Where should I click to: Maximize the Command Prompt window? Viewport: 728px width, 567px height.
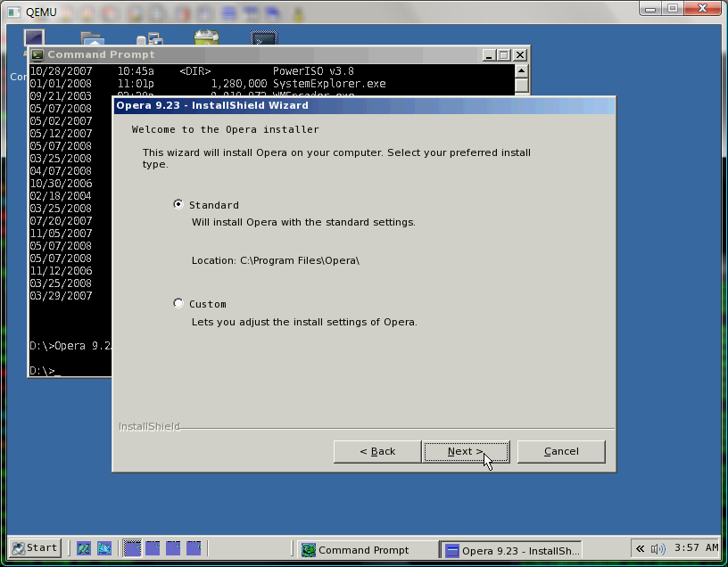tap(503, 54)
